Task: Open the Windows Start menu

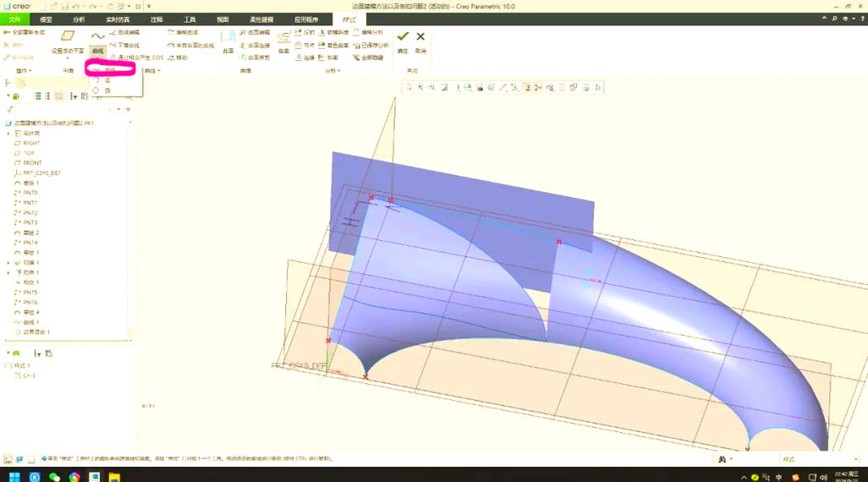Action: pos(15,477)
